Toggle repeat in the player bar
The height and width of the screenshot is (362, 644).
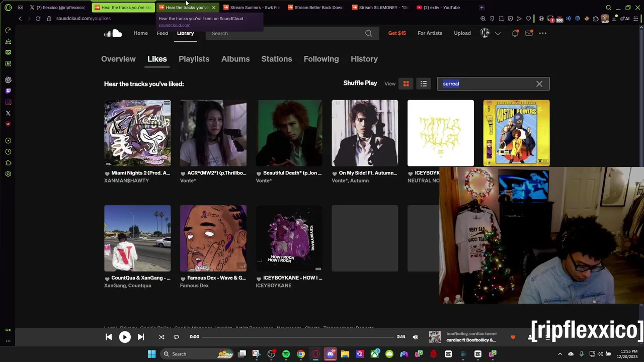(176, 337)
